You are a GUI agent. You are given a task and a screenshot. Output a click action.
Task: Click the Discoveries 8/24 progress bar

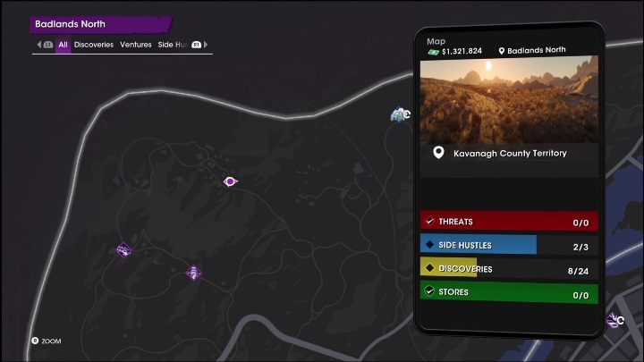point(509,268)
